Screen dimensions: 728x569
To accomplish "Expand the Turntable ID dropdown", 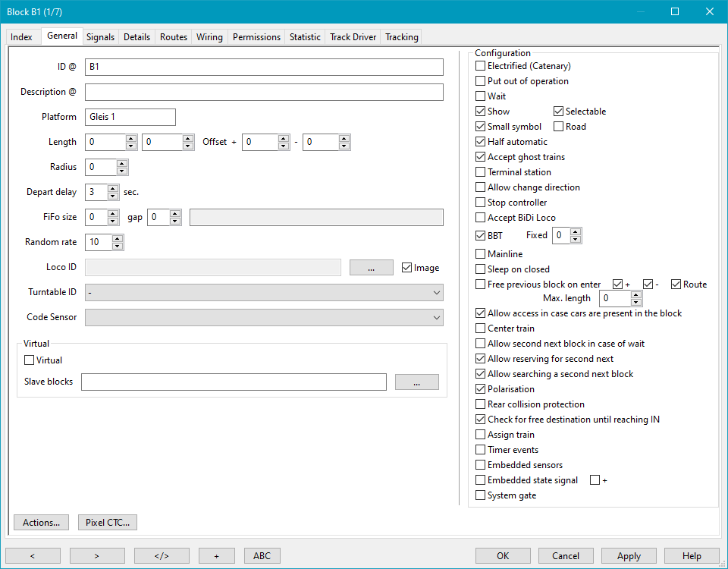I will click(x=436, y=293).
